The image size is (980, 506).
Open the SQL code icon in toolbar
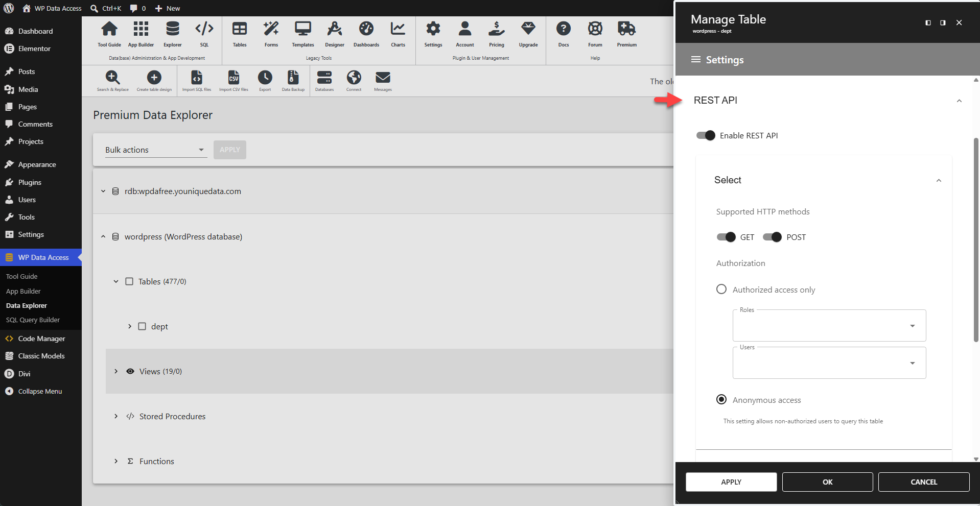204,34
